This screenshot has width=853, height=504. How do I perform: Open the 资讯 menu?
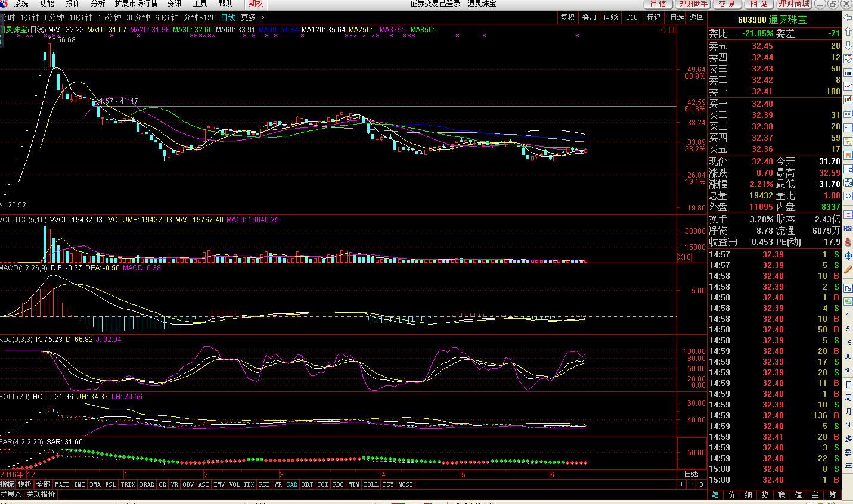click(174, 4)
